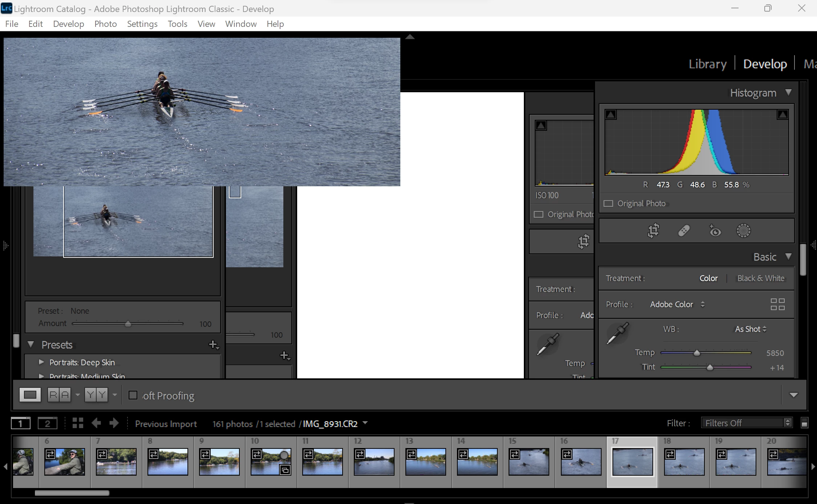
Task: Expand the Portraits: Deep Skin preset group
Action: click(41, 362)
